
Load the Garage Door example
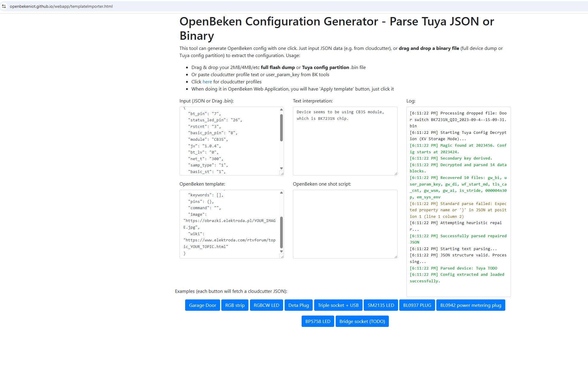pyautogui.click(x=202, y=305)
